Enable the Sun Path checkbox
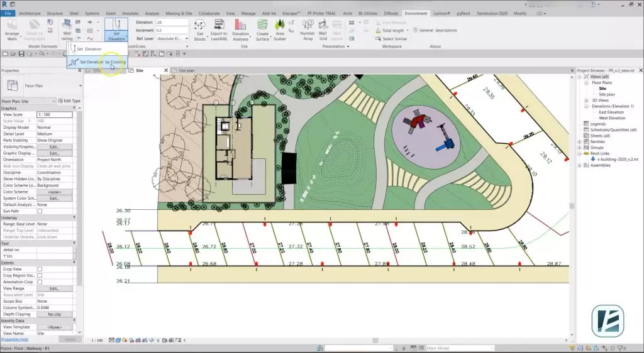Image resolution: width=644 pixels, height=353 pixels. pyautogui.click(x=40, y=211)
